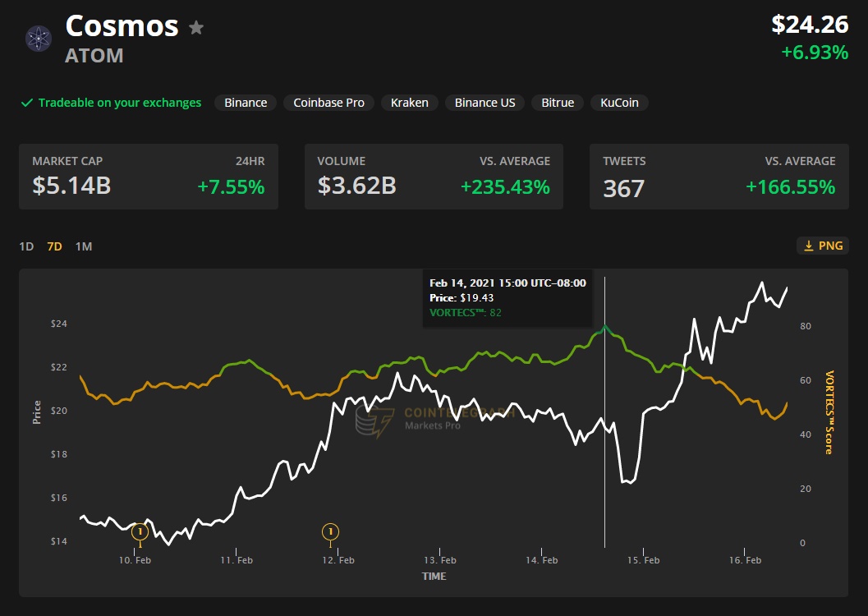
Task: Click the green tradeable checkmark icon
Action: coord(26,103)
